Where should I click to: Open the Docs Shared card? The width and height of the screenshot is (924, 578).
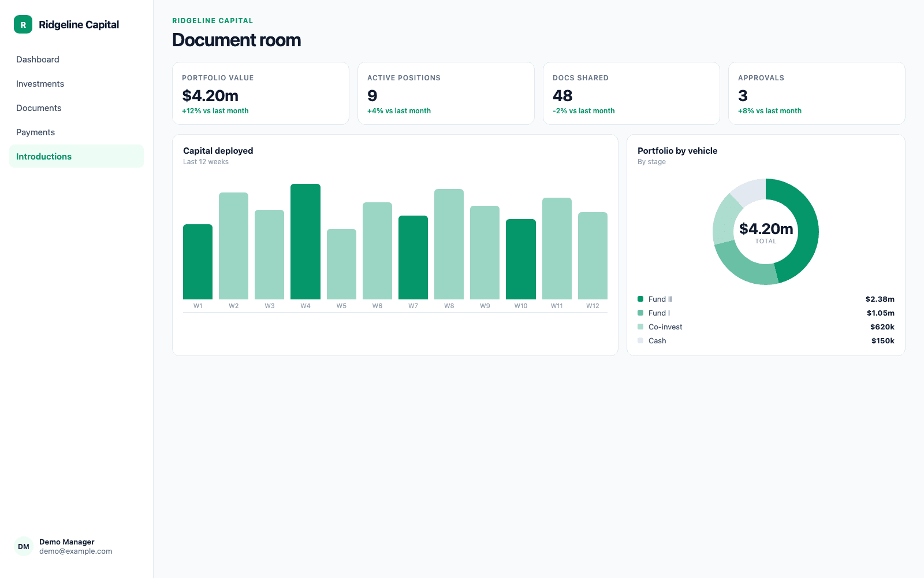pyautogui.click(x=631, y=93)
